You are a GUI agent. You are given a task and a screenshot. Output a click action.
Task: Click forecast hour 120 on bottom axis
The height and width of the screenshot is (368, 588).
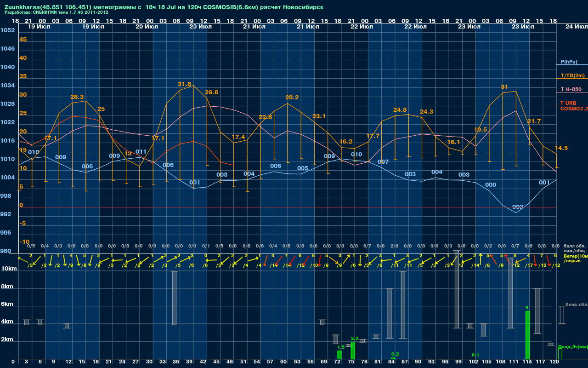click(x=554, y=362)
